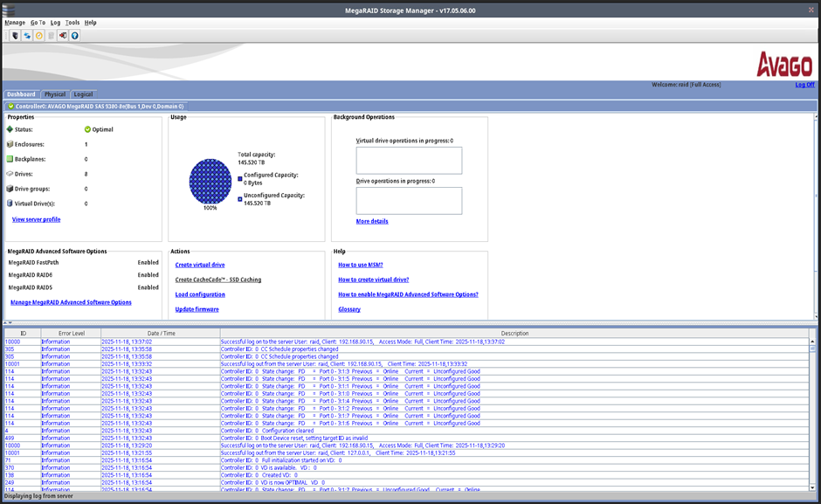This screenshot has height=504, width=821.
Task: Click the server shield toolbar icon
Action: (15, 36)
